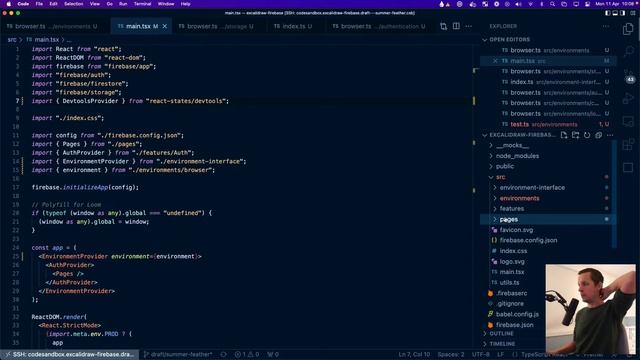
Task: Click macOS Spotlight search icon
Action: click(x=552, y=4)
